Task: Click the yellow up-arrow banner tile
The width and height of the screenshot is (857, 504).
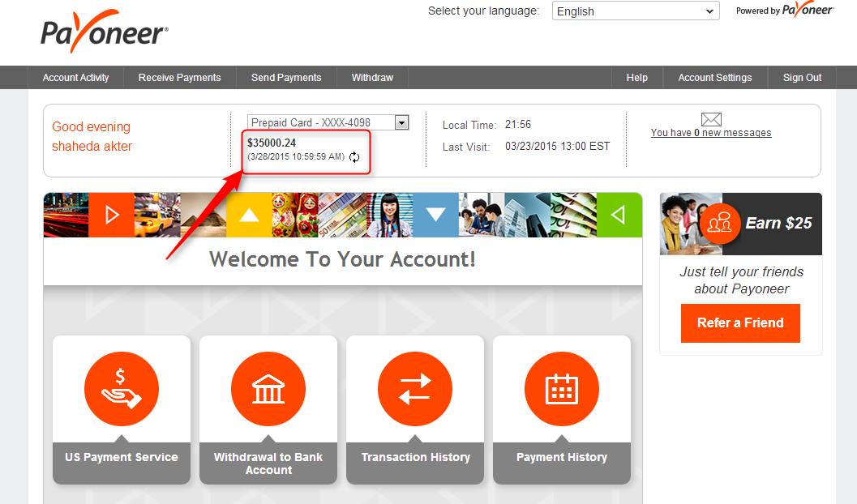Action: [249, 215]
